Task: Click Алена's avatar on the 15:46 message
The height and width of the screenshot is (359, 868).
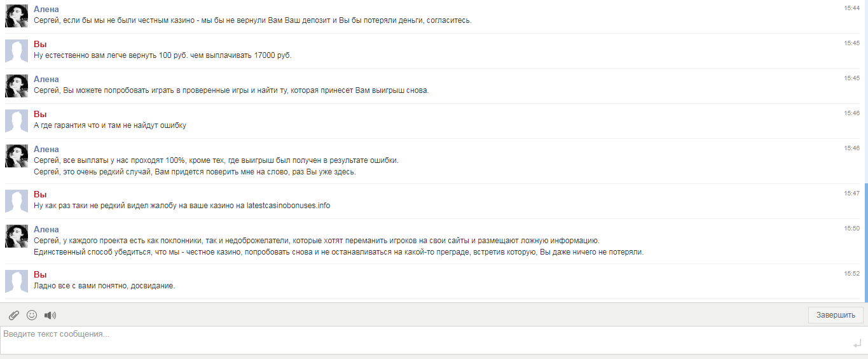Action: pos(17,156)
